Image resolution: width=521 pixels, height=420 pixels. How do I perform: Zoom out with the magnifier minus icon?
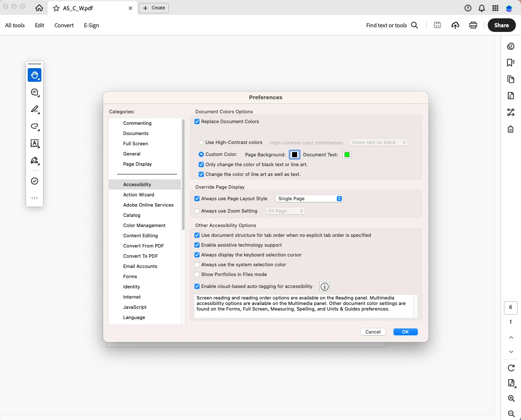point(511,414)
